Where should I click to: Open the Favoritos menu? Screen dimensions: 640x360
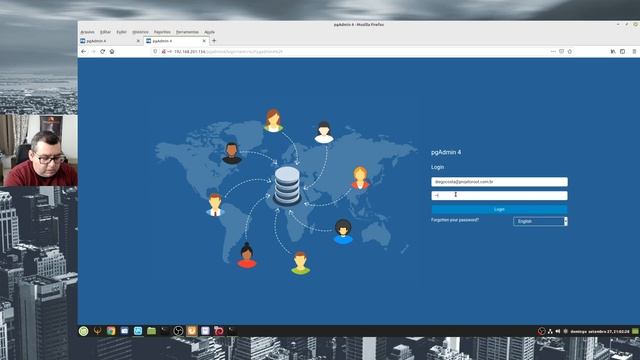(x=162, y=32)
